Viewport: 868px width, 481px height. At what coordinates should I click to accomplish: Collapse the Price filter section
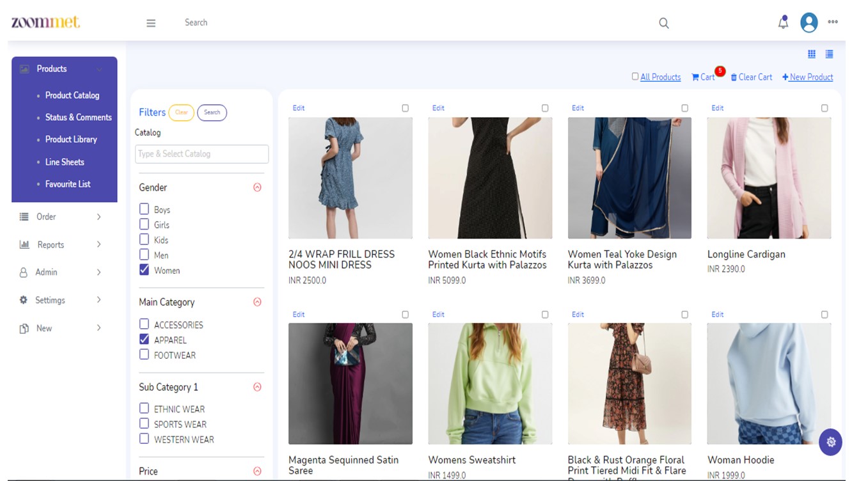tap(258, 471)
